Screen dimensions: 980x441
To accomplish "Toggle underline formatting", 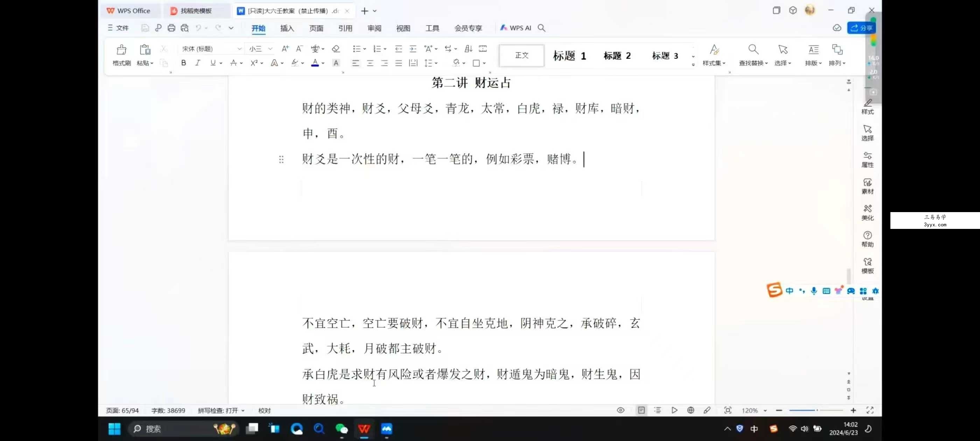I will [213, 63].
